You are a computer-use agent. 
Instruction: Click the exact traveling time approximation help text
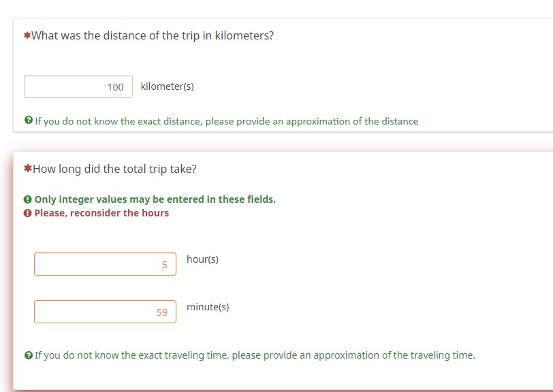coord(255,355)
